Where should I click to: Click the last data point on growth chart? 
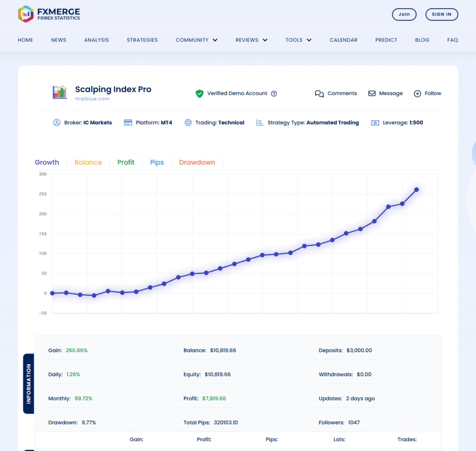click(x=416, y=190)
